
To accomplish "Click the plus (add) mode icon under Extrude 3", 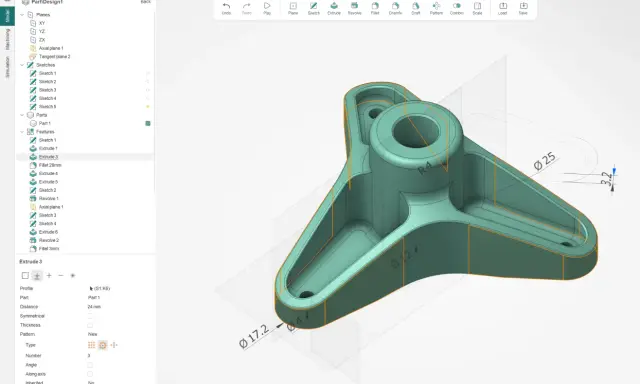I will pos(49,276).
